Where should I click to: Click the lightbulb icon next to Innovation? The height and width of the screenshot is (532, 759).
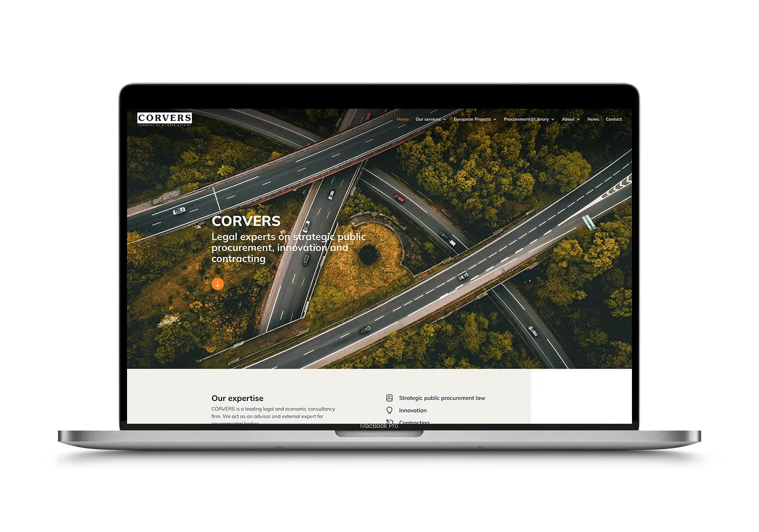point(389,410)
